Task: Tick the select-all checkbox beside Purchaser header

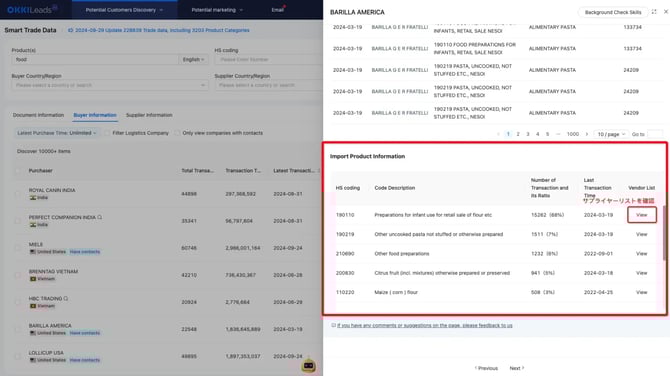Action: 18,171
